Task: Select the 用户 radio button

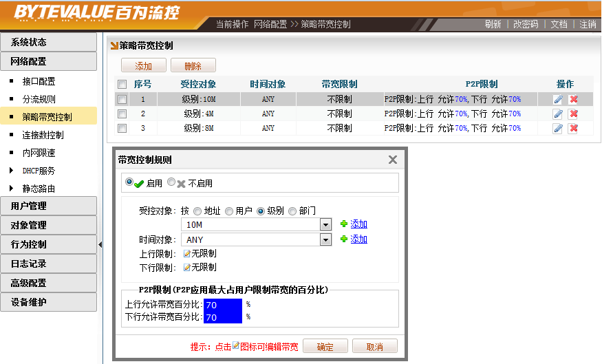Action: (x=228, y=211)
